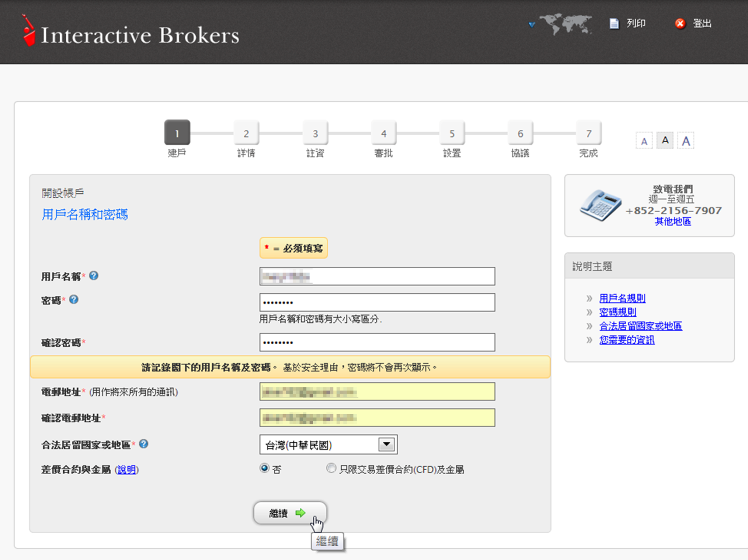Click the Interactive Brokers logo
The width and height of the screenshot is (748, 560).
tap(130, 32)
